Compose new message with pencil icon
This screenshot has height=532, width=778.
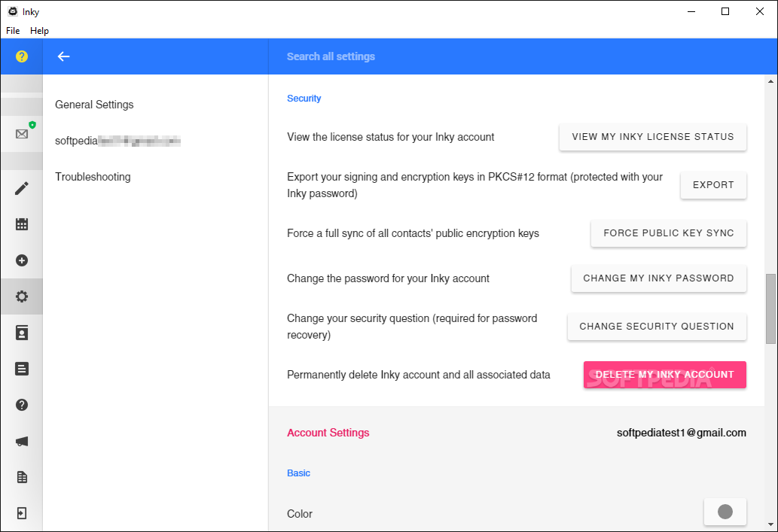pyautogui.click(x=22, y=188)
